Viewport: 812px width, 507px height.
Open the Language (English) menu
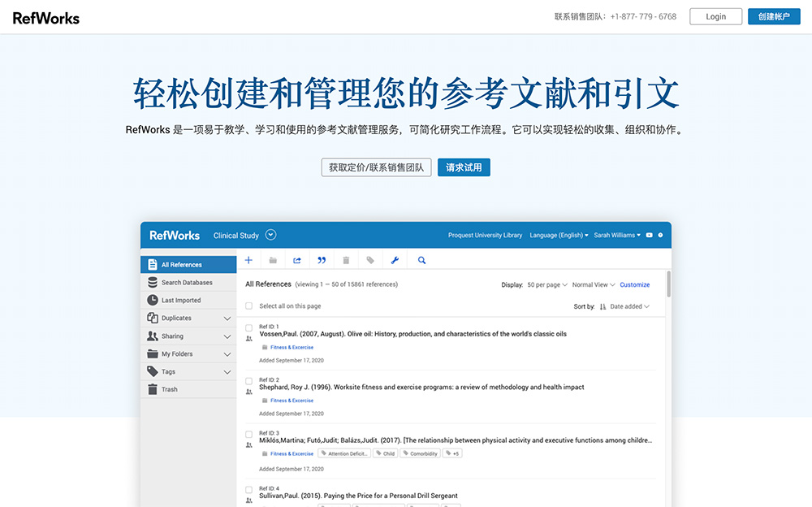(x=559, y=236)
